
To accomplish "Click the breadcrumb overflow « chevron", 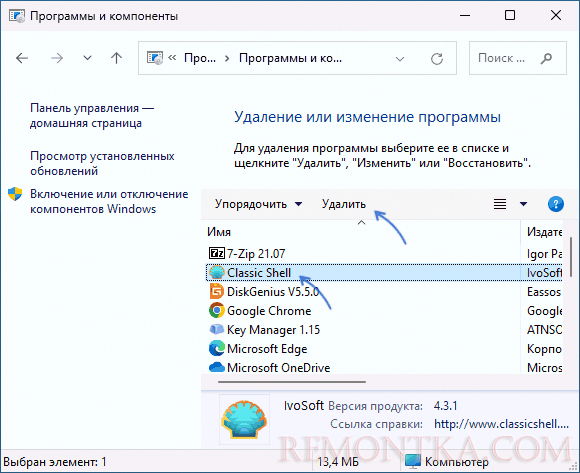I will [172, 58].
